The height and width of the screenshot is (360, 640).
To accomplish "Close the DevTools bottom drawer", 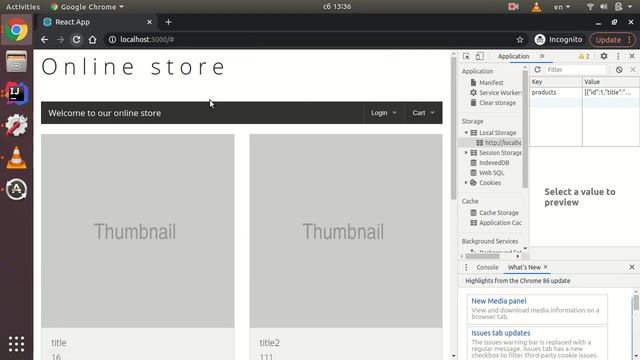I will 632,267.
